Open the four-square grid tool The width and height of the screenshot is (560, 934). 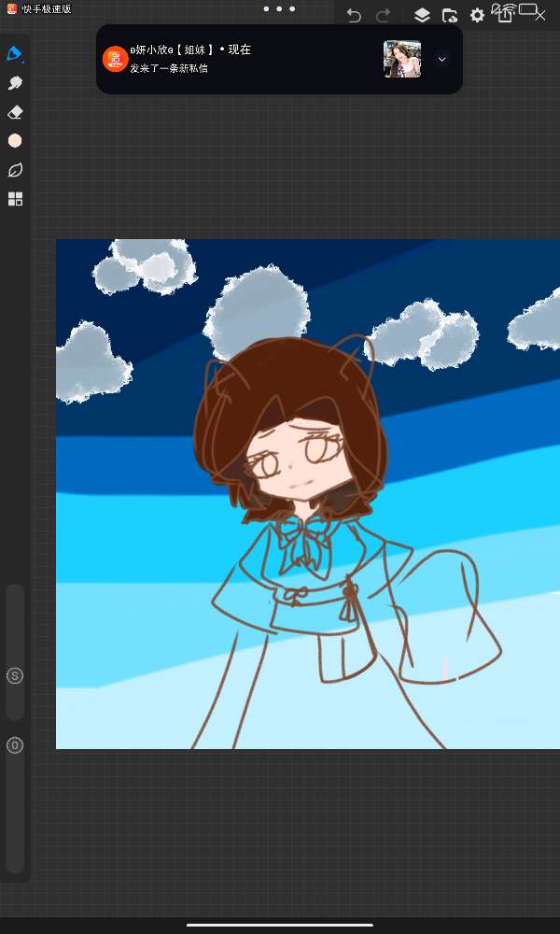15,199
